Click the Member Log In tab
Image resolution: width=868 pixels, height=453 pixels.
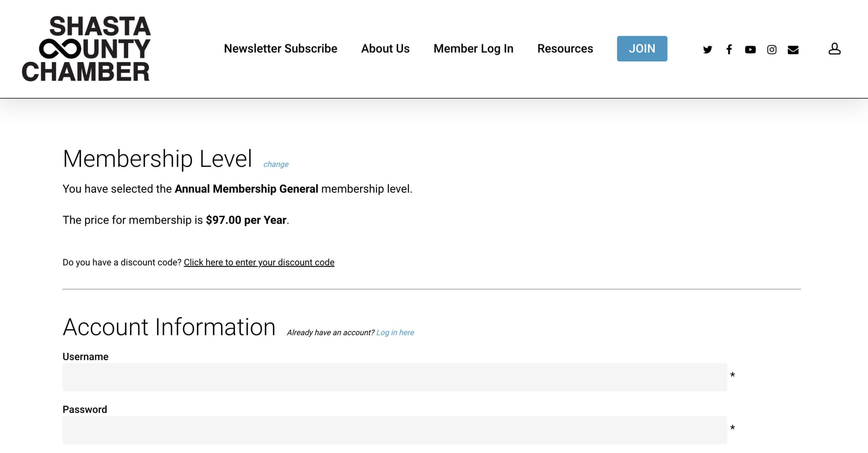[473, 48]
